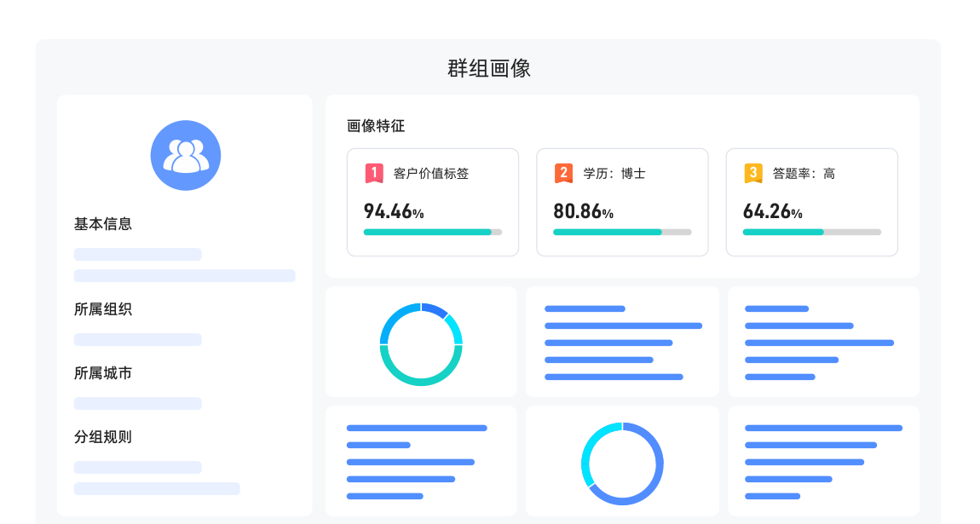Select the 学历：博士 label
This screenshot has width=980, height=524.
(614, 174)
